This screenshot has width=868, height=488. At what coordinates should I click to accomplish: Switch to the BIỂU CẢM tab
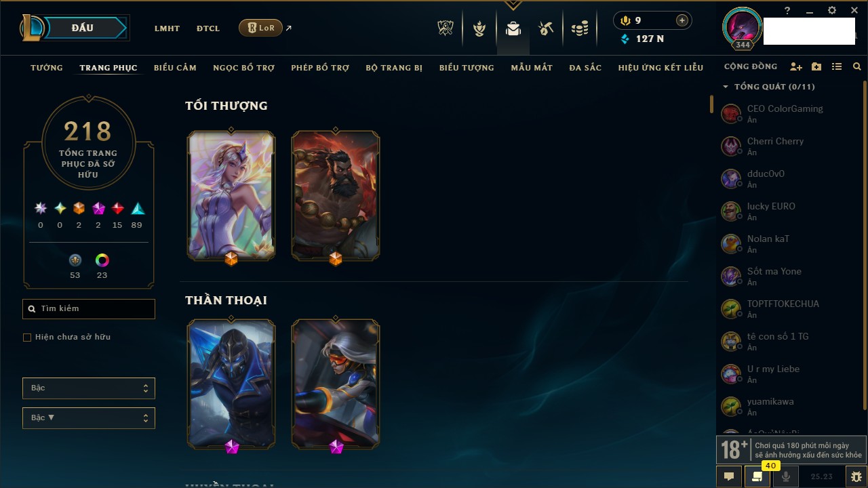coord(175,68)
